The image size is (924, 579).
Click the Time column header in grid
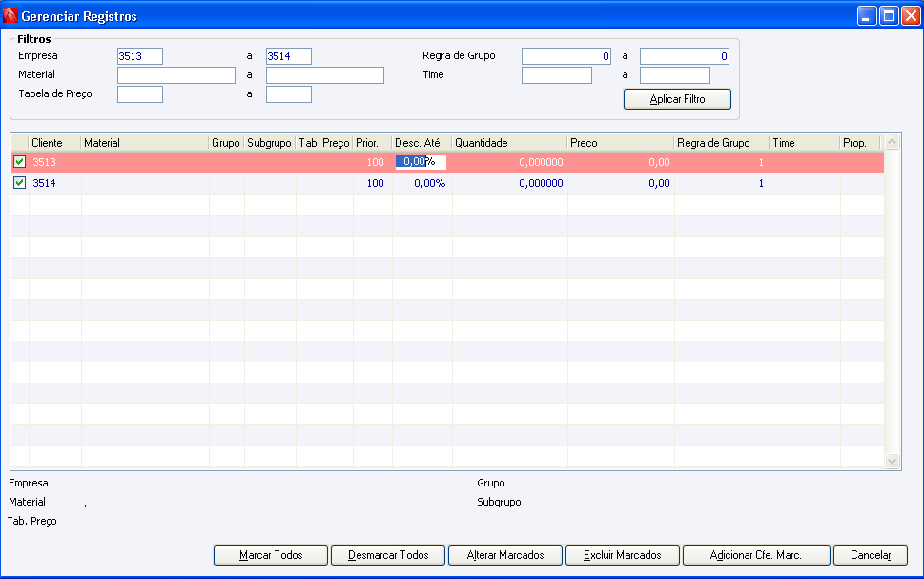[805, 143]
